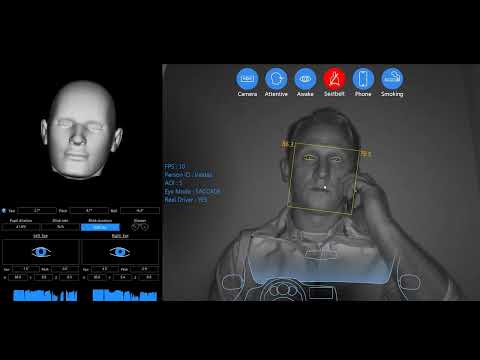Viewport: 480px width, 360px height.
Task: Click the 'Blink rate' label
Action: 60,221
